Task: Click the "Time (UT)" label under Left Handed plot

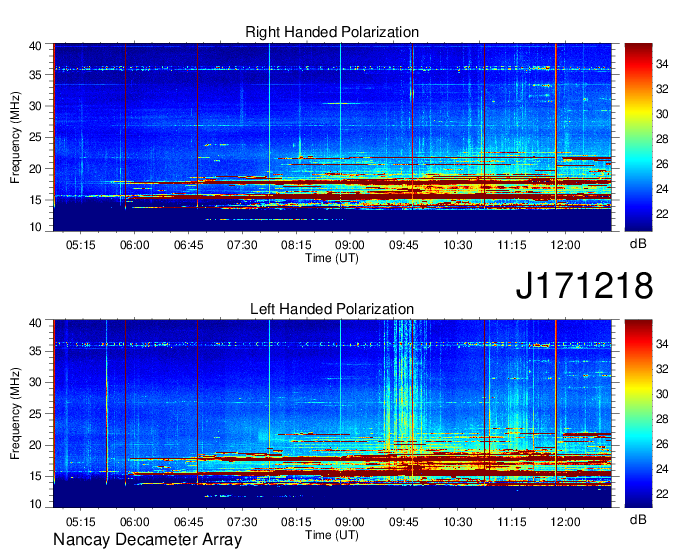Action: [x=332, y=535]
